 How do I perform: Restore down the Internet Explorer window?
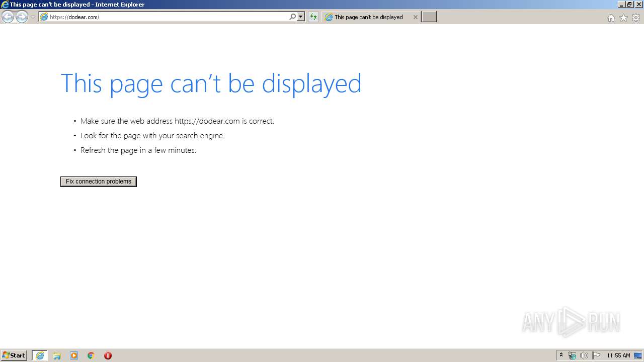629,5
